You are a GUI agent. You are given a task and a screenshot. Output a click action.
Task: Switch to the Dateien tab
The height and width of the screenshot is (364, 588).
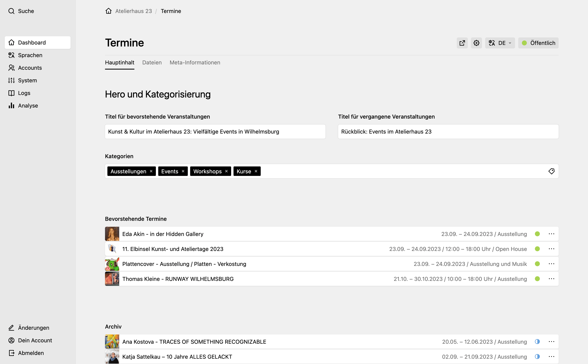click(152, 62)
